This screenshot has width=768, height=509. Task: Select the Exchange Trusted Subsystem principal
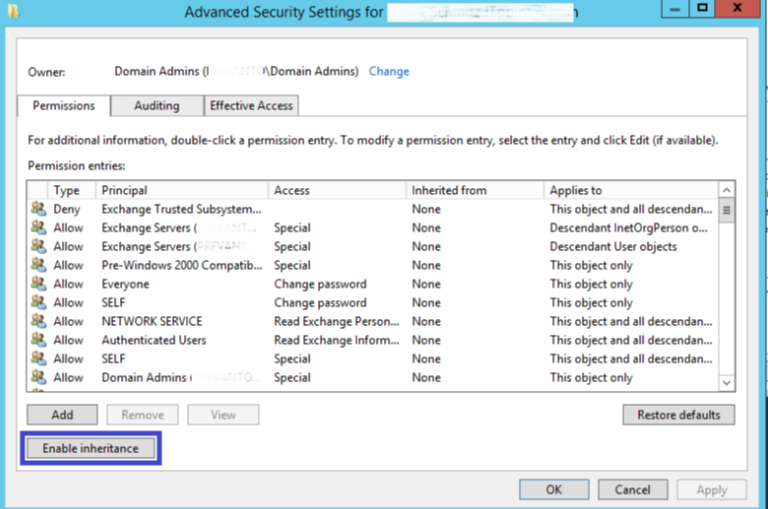pos(181,209)
